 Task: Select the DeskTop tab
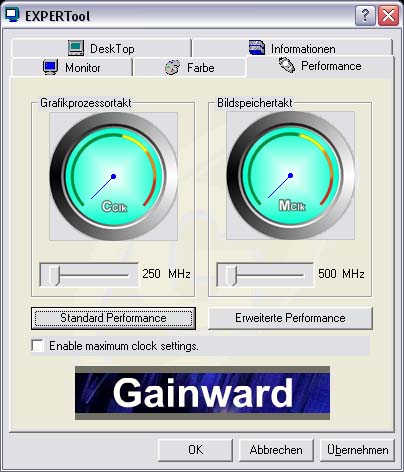point(101,48)
